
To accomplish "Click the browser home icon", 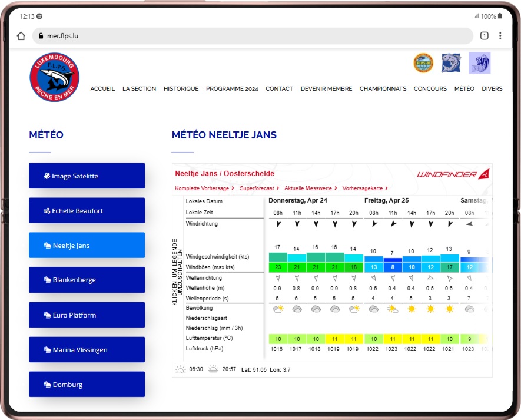I will pyautogui.click(x=21, y=35).
